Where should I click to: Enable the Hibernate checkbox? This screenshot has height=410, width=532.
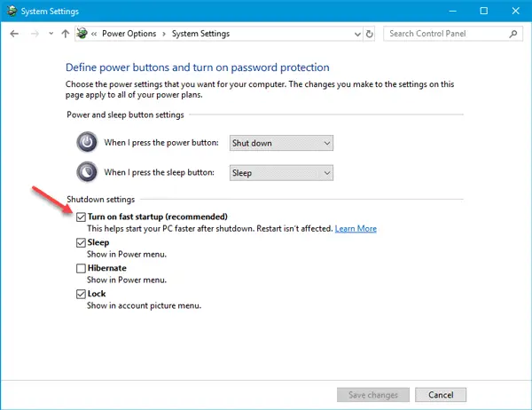click(x=81, y=268)
